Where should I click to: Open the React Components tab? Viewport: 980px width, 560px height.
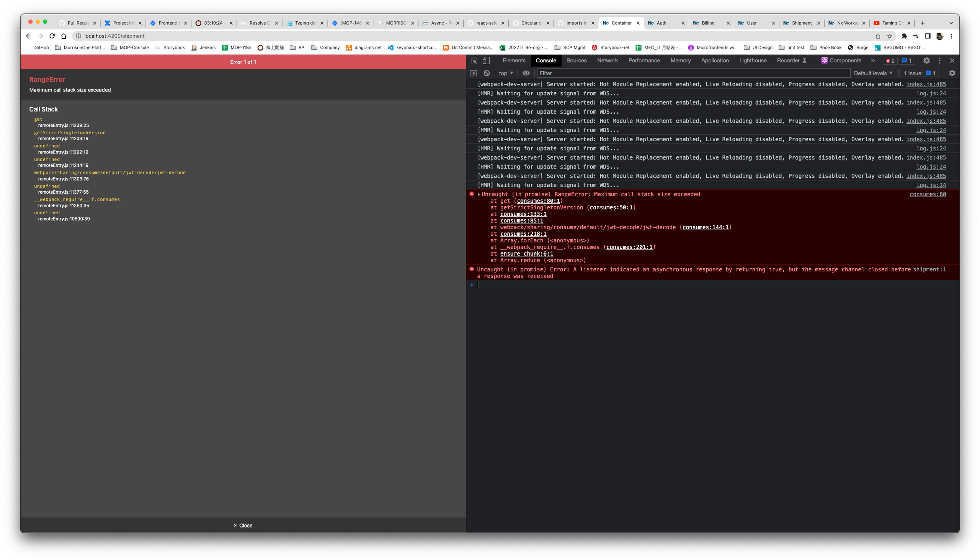[841, 60]
